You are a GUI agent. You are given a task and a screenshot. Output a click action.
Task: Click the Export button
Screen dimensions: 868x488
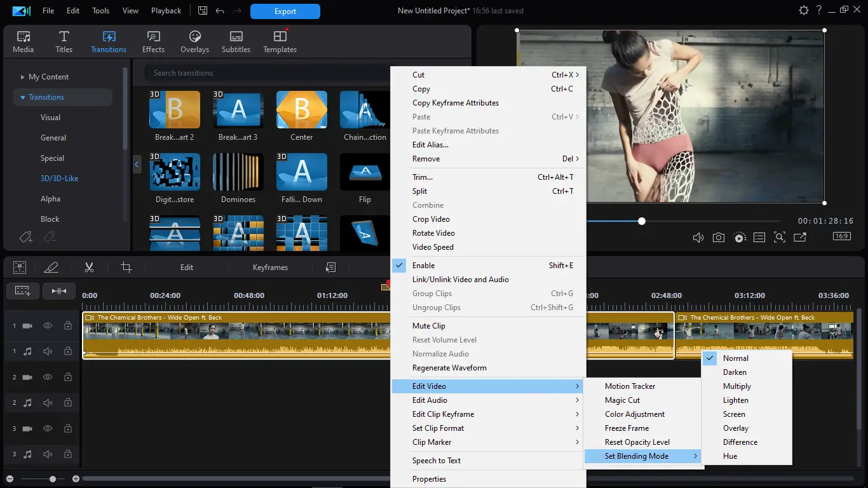285,11
